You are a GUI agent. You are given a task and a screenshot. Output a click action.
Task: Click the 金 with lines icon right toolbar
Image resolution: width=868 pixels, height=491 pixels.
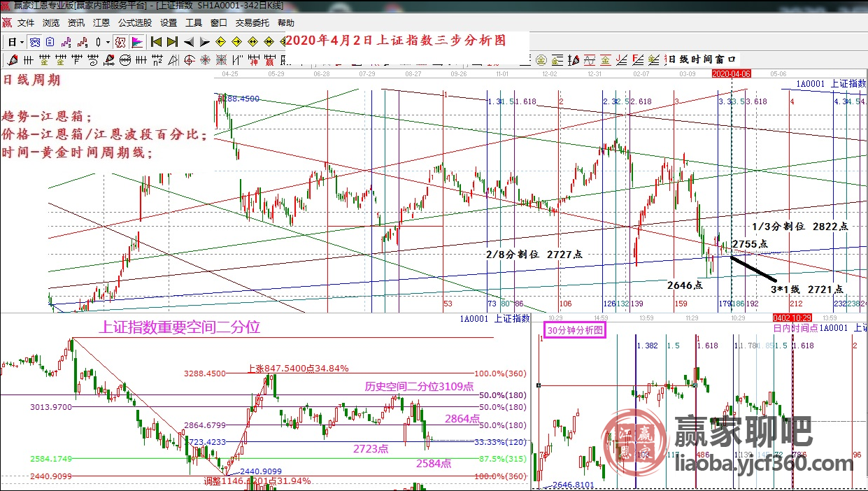557,59
